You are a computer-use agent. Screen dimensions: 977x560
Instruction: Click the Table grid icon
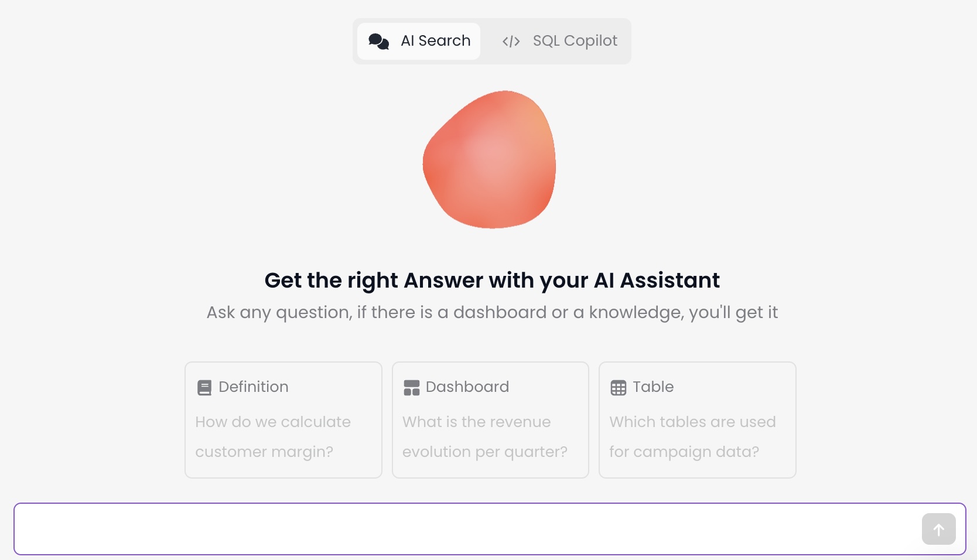(619, 388)
